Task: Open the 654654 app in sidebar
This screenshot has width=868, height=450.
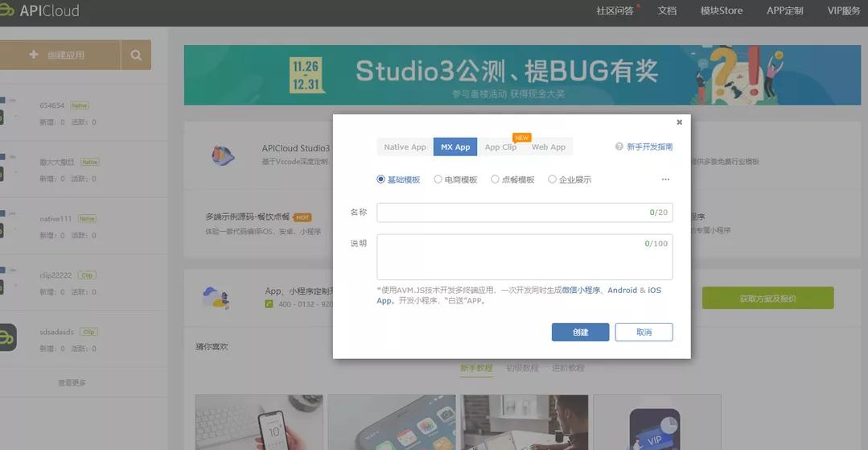Action: pyautogui.click(x=52, y=105)
